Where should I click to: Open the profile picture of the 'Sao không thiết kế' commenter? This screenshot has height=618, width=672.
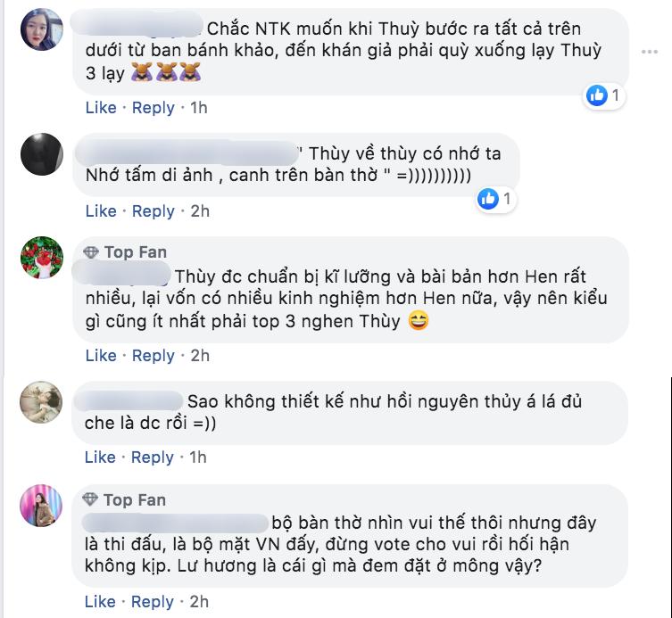(41, 402)
